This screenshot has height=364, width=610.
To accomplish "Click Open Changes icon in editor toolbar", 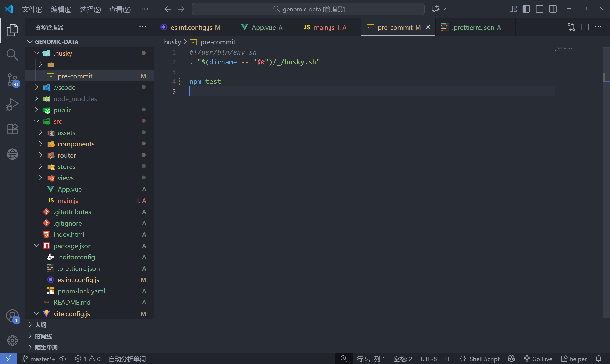I will coord(571,27).
